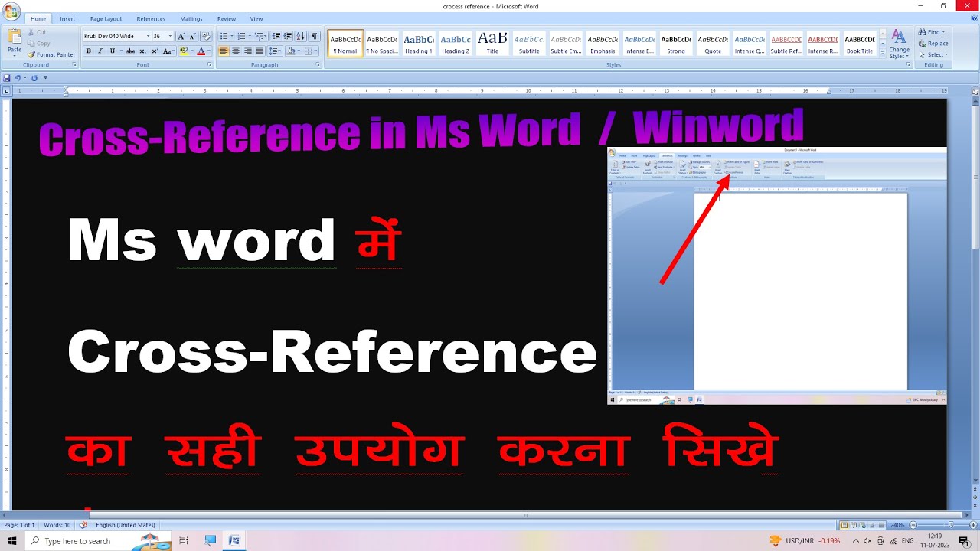Toggle Strikethrough formatting
980x551 pixels.
coord(130,51)
